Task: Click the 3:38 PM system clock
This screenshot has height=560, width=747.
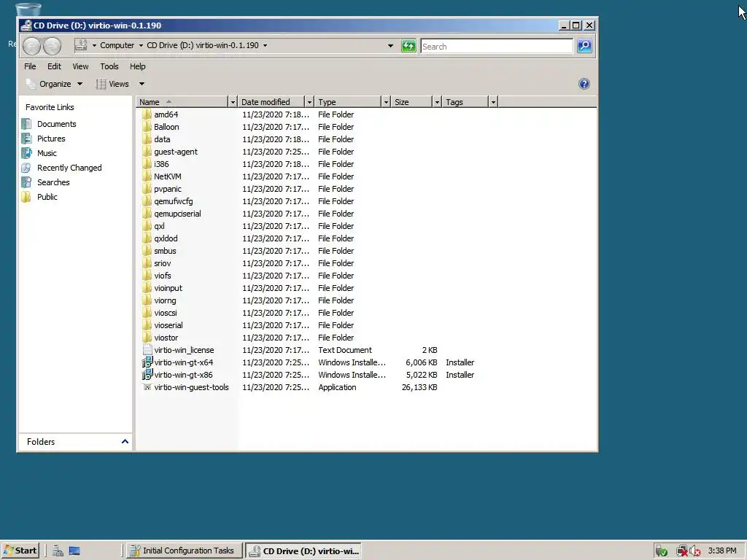Action: [722, 551]
